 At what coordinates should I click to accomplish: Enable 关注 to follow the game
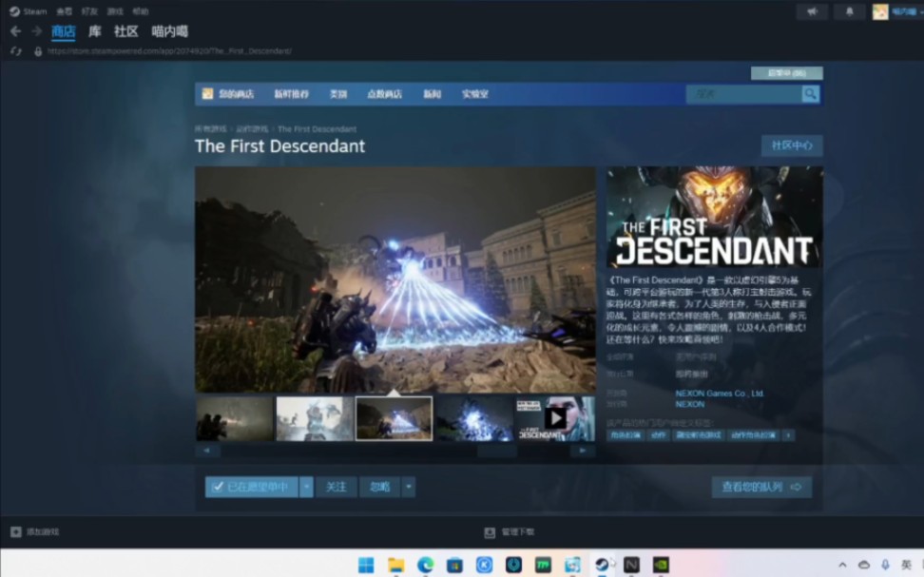336,487
